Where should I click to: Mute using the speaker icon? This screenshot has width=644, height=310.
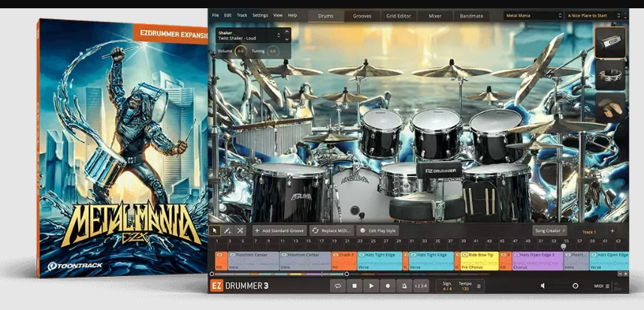click(x=543, y=286)
